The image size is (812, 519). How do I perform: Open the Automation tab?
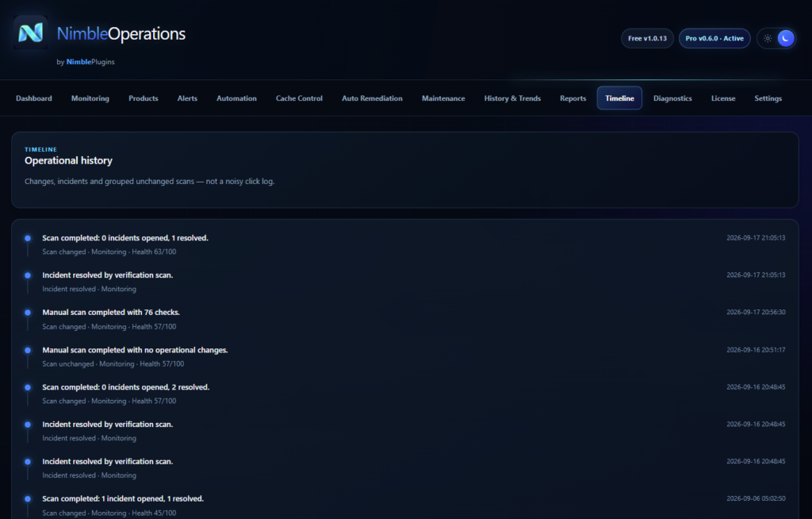236,98
